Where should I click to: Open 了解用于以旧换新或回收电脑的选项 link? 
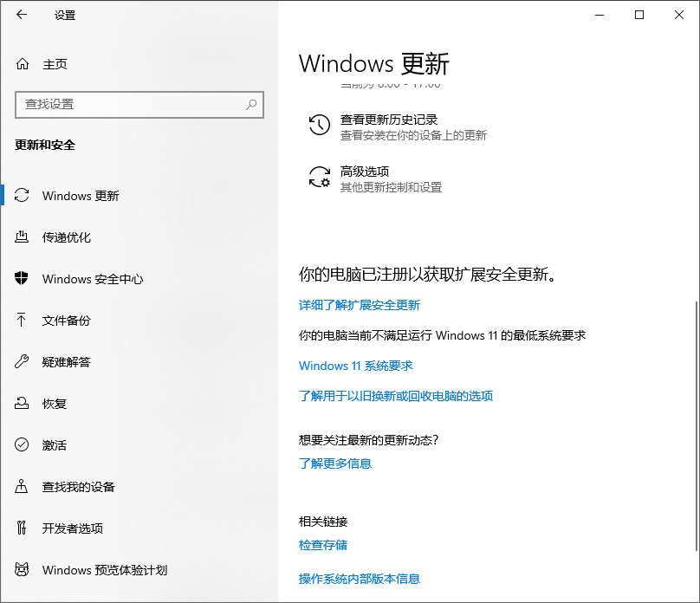tap(396, 396)
